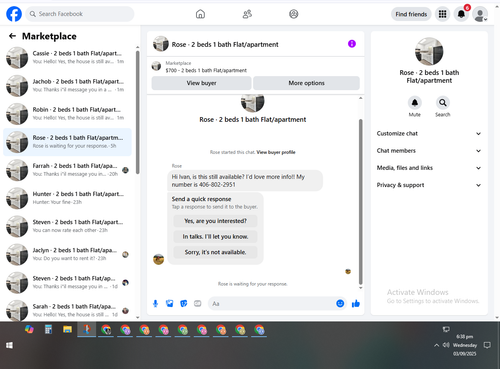
Task: Open Hunter's apartment conversation
Action: (67, 198)
